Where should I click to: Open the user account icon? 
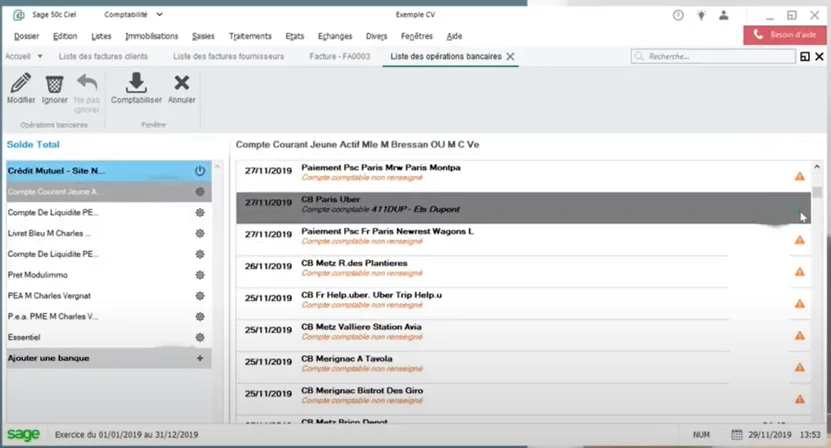(x=723, y=15)
